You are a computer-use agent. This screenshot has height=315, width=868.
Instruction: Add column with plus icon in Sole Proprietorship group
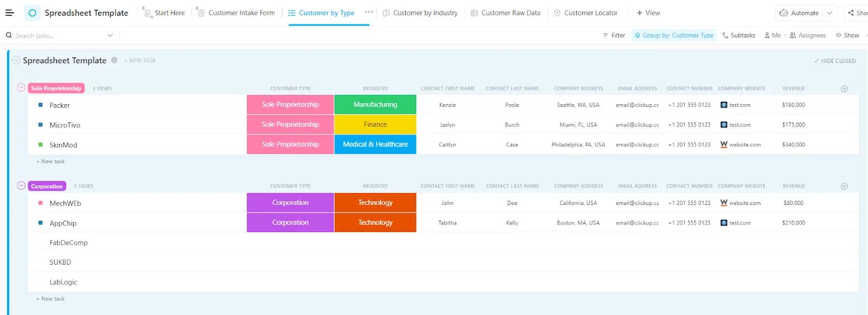[x=844, y=88]
